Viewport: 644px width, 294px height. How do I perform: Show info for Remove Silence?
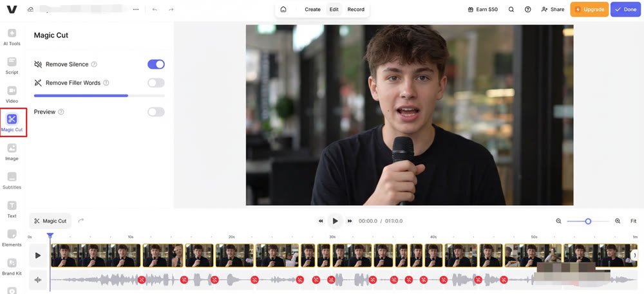(94, 64)
